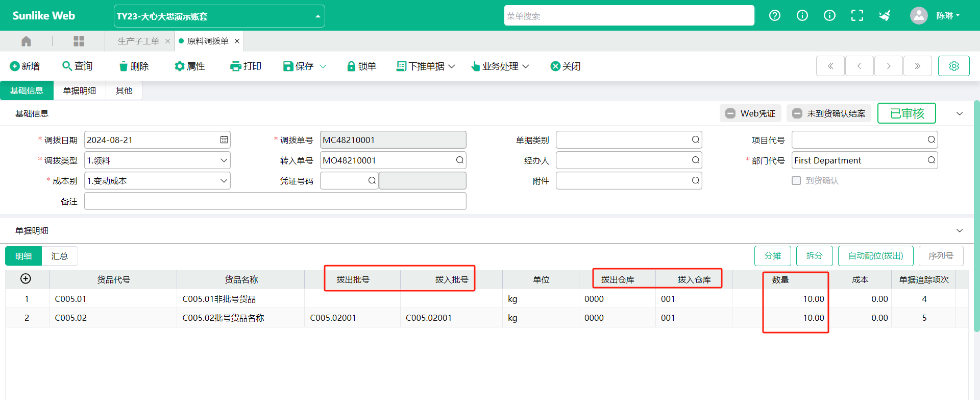
Task: Expand the 调拨类型 dropdown
Action: tap(224, 160)
